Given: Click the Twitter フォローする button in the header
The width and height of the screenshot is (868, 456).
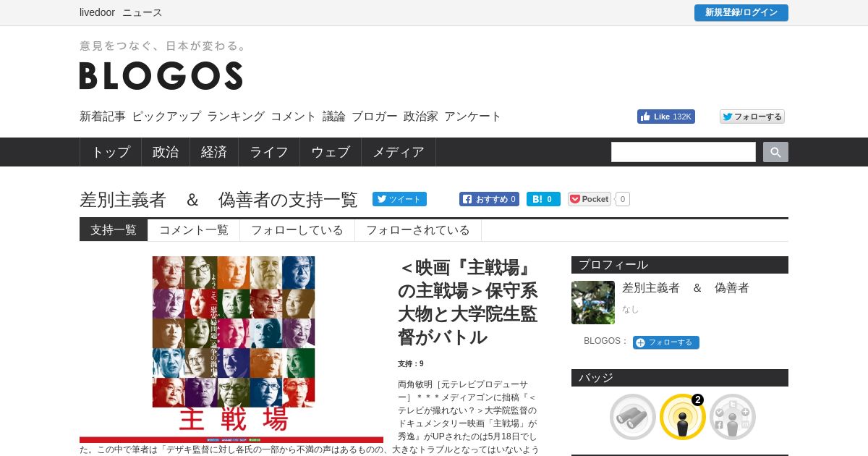Looking at the screenshot, I should [x=752, y=117].
